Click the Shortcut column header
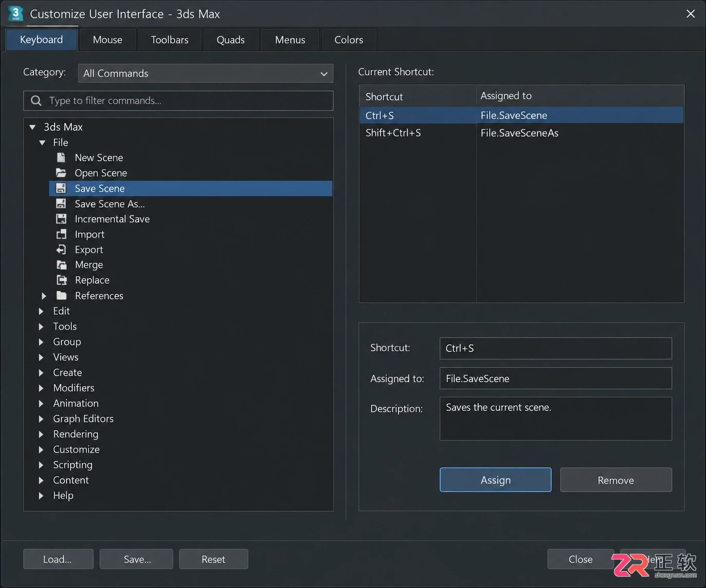The image size is (706, 588). click(x=418, y=96)
